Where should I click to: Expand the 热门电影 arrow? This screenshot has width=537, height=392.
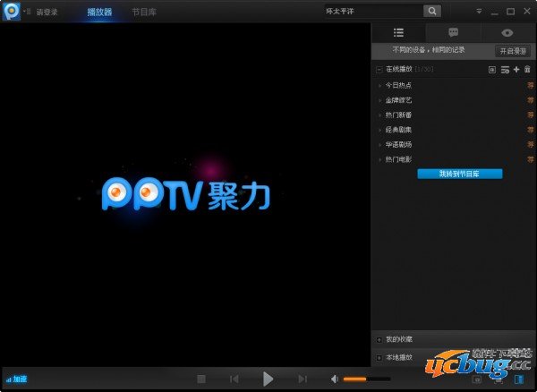(379, 159)
